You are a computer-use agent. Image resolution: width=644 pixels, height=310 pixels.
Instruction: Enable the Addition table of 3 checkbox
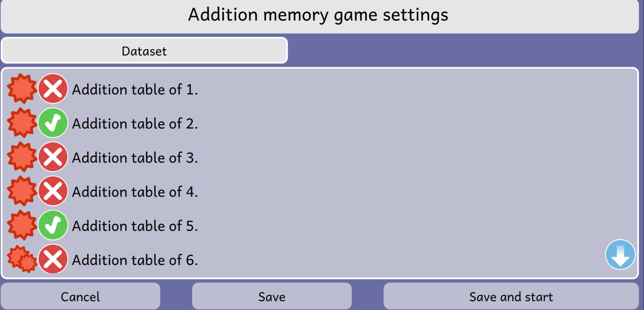(x=53, y=157)
